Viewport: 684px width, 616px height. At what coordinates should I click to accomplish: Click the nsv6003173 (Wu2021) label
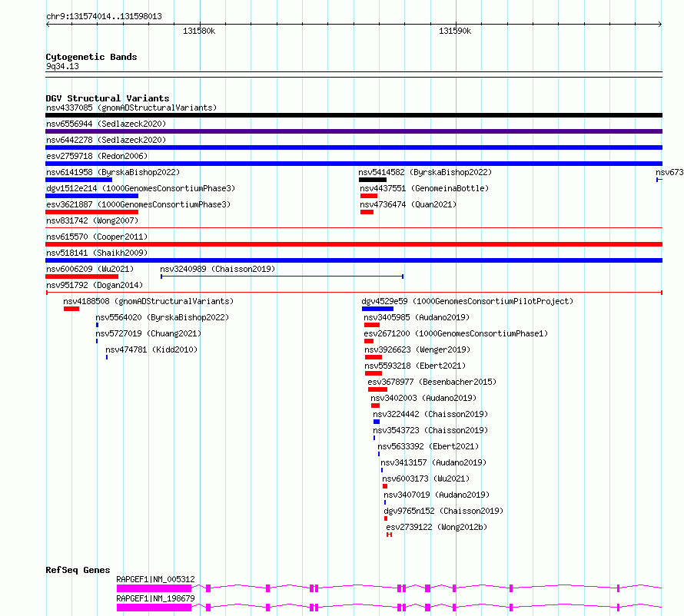point(426,479)
